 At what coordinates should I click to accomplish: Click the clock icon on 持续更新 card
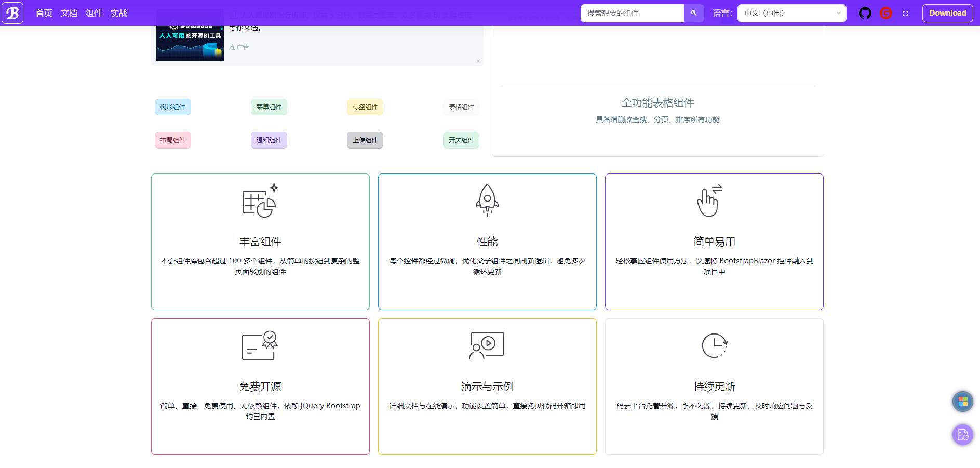click(x=714, y=344)
